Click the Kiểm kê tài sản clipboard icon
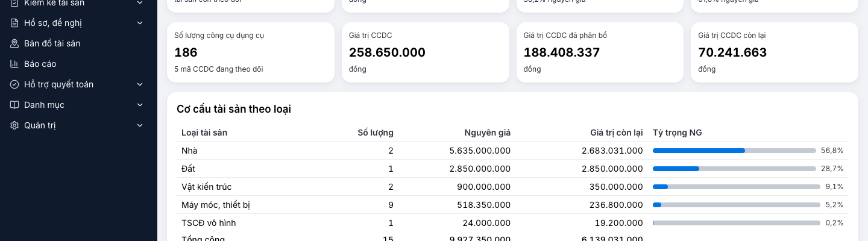Viewport: 868px width, 241px height. (14, 3)
